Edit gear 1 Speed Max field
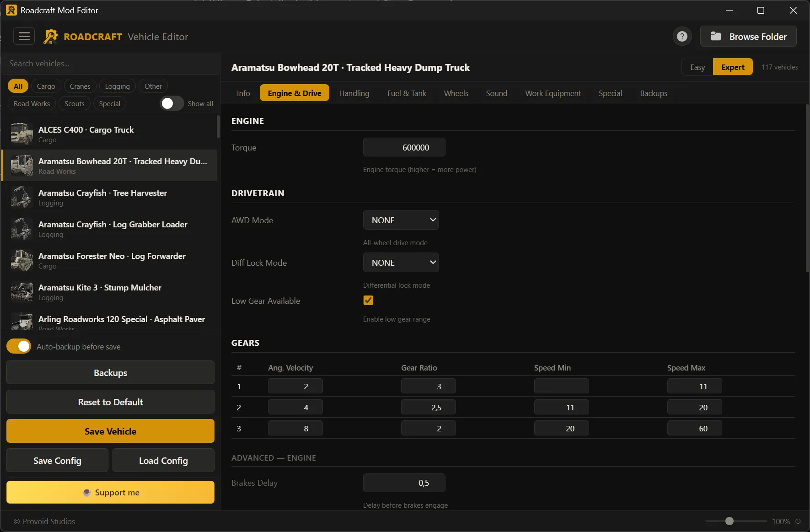This screenshot has height=532, width=810. pyautogui.click(x=694, y=386)
